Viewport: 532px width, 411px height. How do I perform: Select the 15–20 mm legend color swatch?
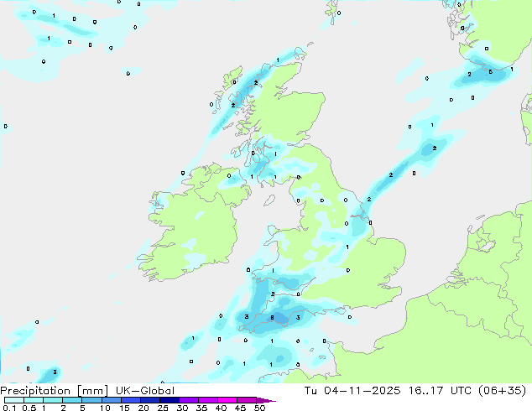tap(131, 400)
